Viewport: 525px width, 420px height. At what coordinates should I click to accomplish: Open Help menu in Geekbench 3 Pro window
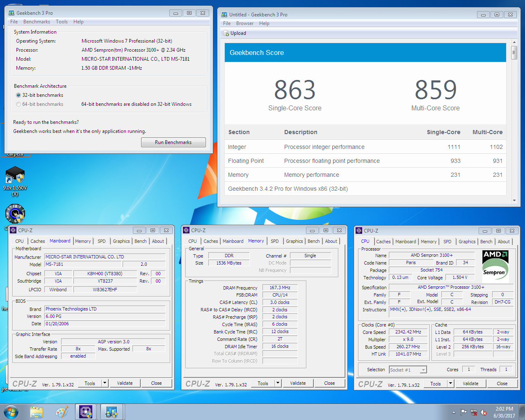(78, 22)
